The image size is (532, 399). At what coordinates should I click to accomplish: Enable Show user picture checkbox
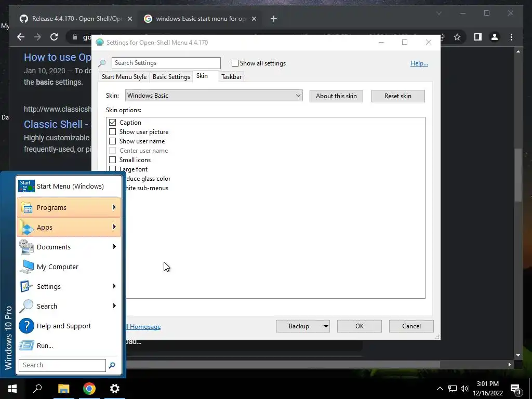(x=112, y=131)
